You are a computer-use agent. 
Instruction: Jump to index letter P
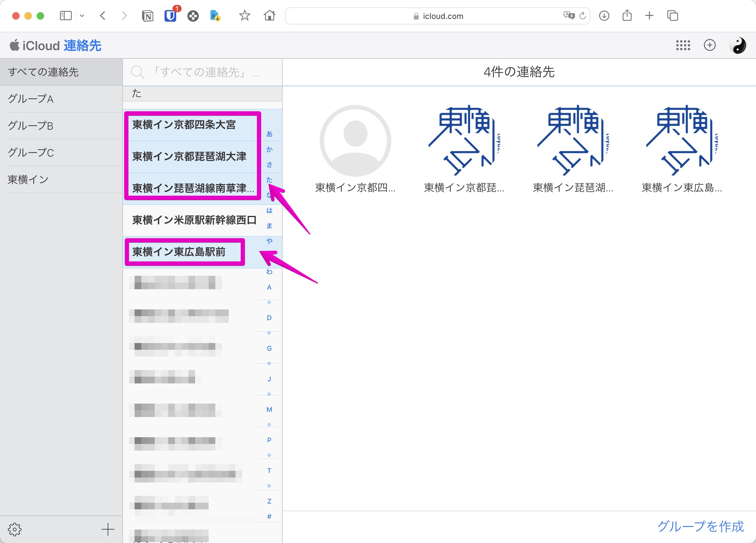click(269, 440)
